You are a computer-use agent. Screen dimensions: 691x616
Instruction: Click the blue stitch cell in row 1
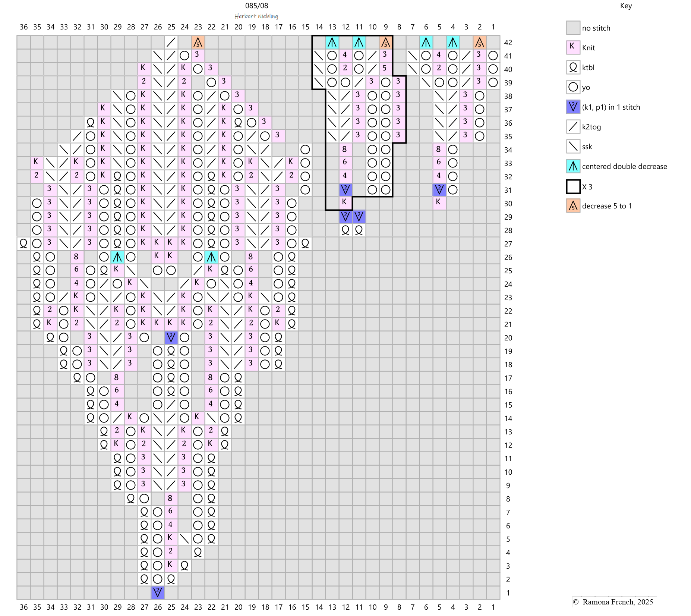(158, 593)
